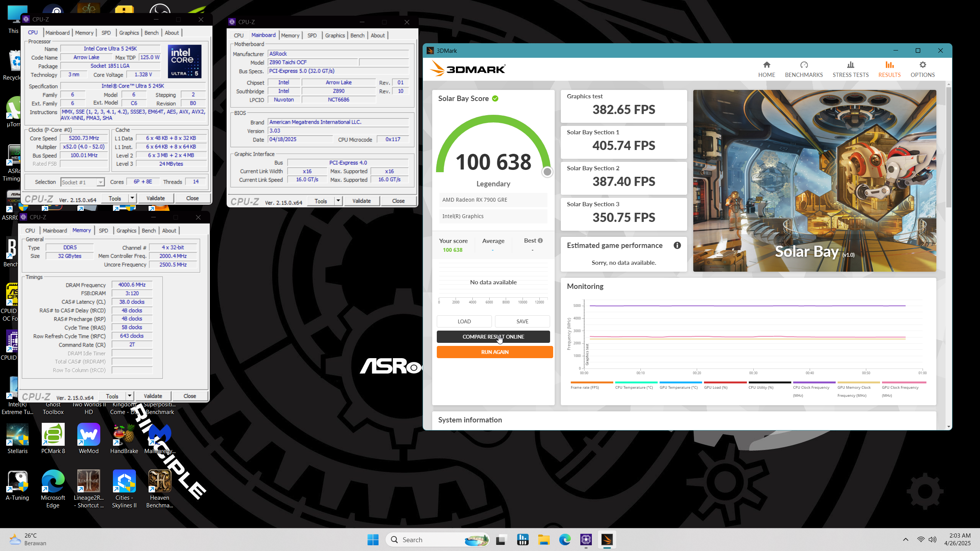Click the info icon next to Best score
980x551 pixels.
pos(540,241)
